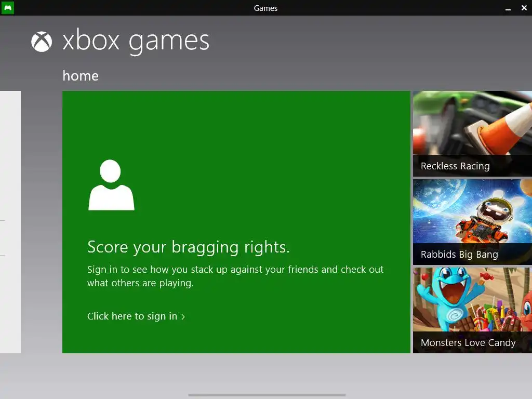Open the Rabbids Big Bang game tile
This screenshot has height=399, width=532.
[472, 222]
